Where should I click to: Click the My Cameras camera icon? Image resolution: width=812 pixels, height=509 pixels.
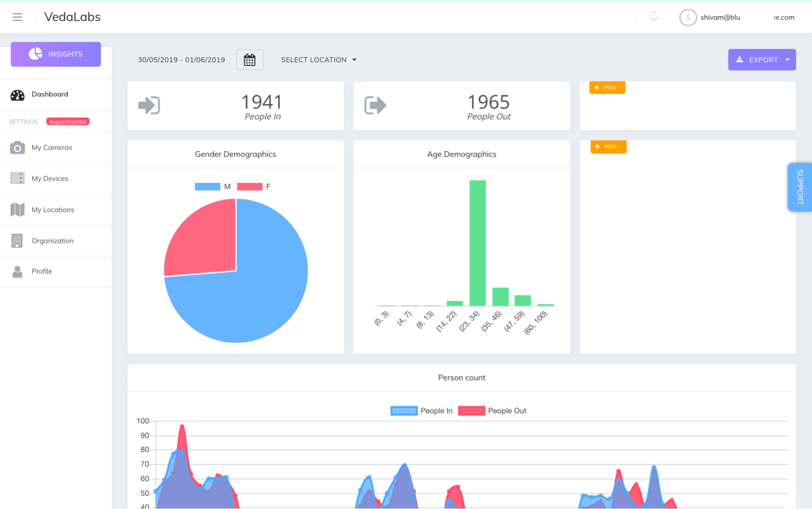click(17, 148)
